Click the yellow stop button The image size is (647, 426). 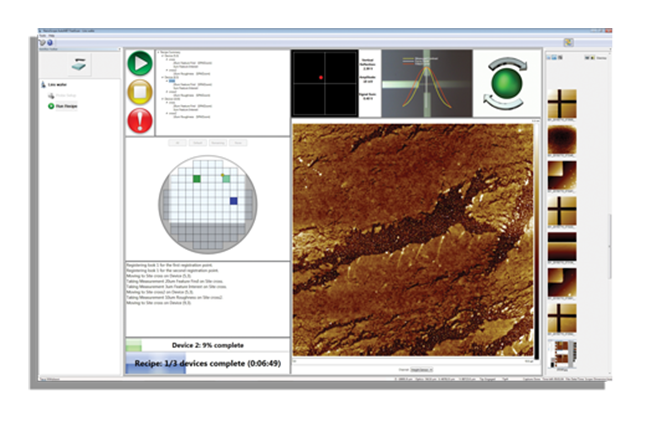(x=142, y=93)
